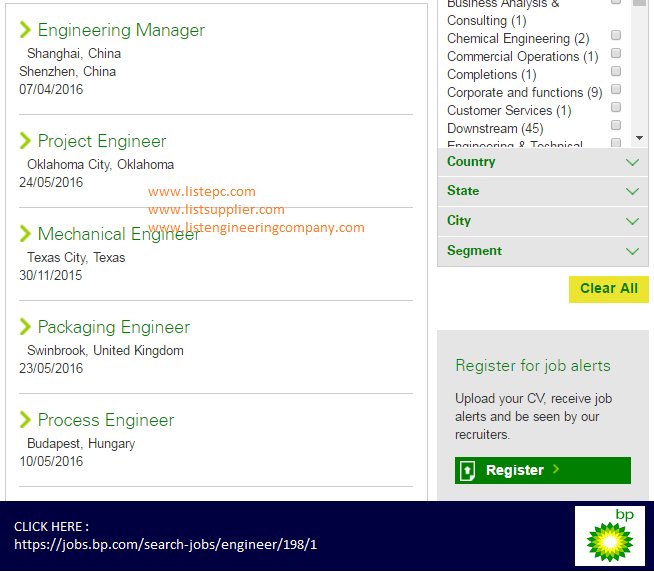654x572 pixels.
Task: Click the CLICK HERE label in footer
Action: tap(51, 527)
